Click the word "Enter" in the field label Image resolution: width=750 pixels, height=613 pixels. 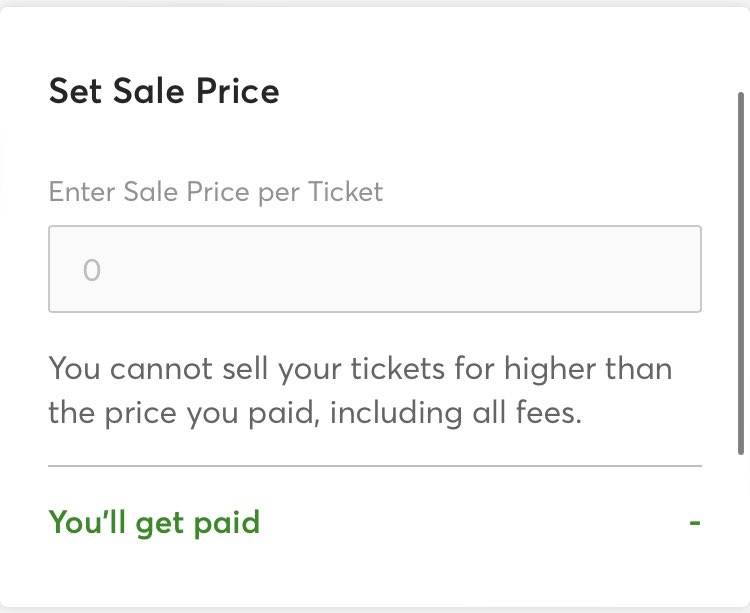pyautogui.click(x=79, y=191)
